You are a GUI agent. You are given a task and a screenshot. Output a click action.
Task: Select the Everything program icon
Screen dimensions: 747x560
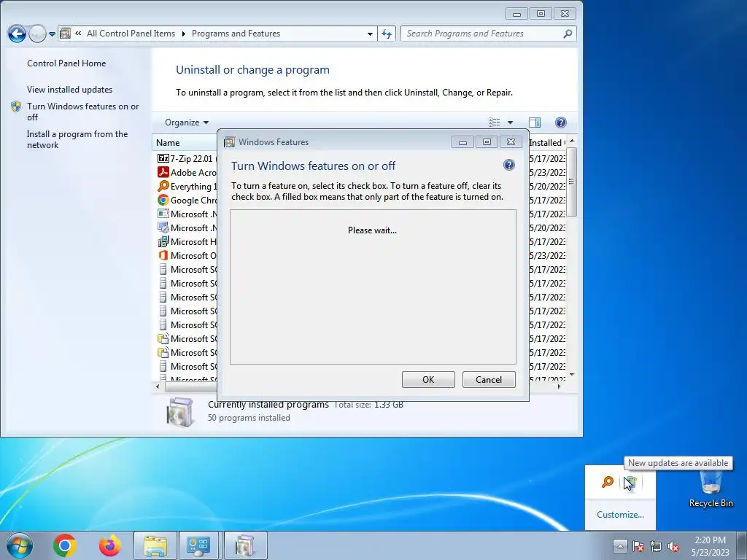163,186
